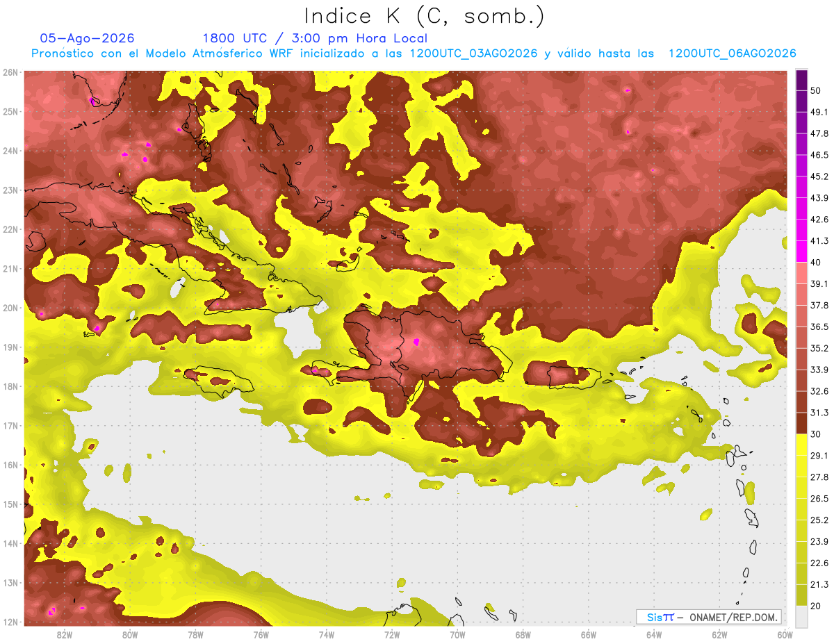
Task: Click the ONAMET/REP.DOM. logo box
Action: (708, 617)
